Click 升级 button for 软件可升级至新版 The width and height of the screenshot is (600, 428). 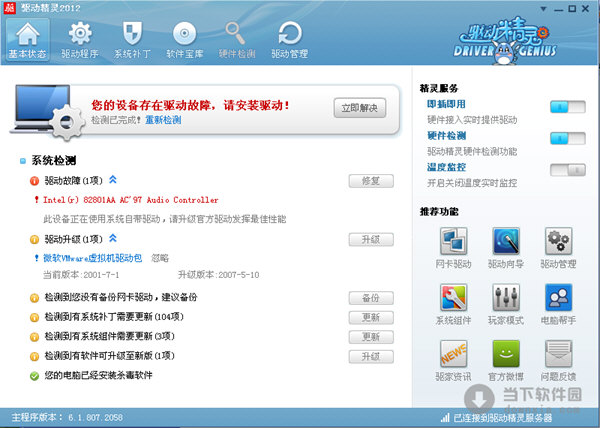coord(371,356)
